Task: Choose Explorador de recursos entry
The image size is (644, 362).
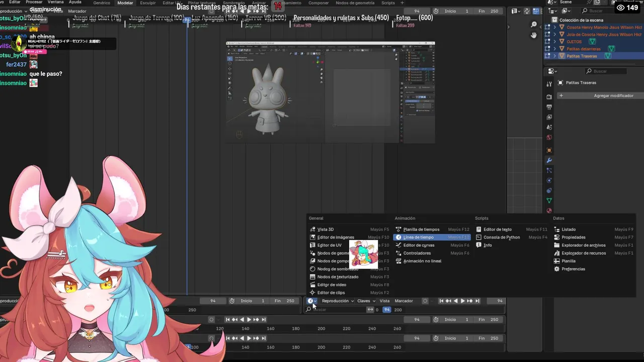Action: pyautogui.click(x=594, y=253)
